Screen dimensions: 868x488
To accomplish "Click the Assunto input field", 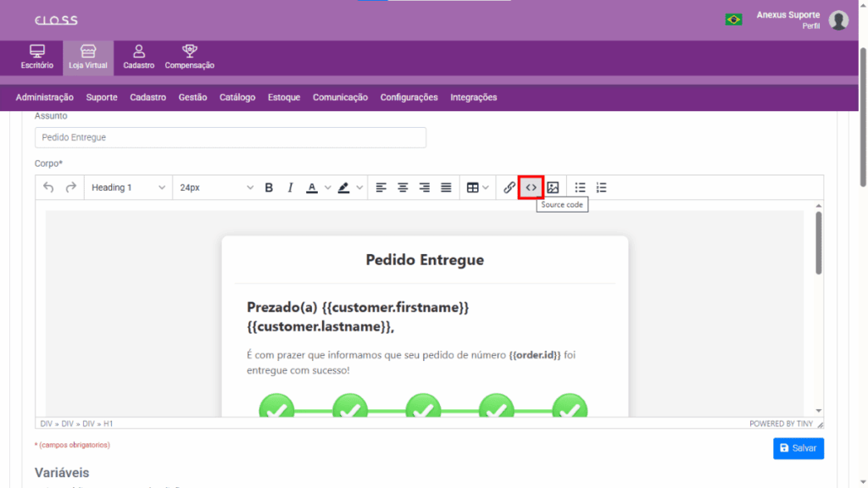I will 230,137.
